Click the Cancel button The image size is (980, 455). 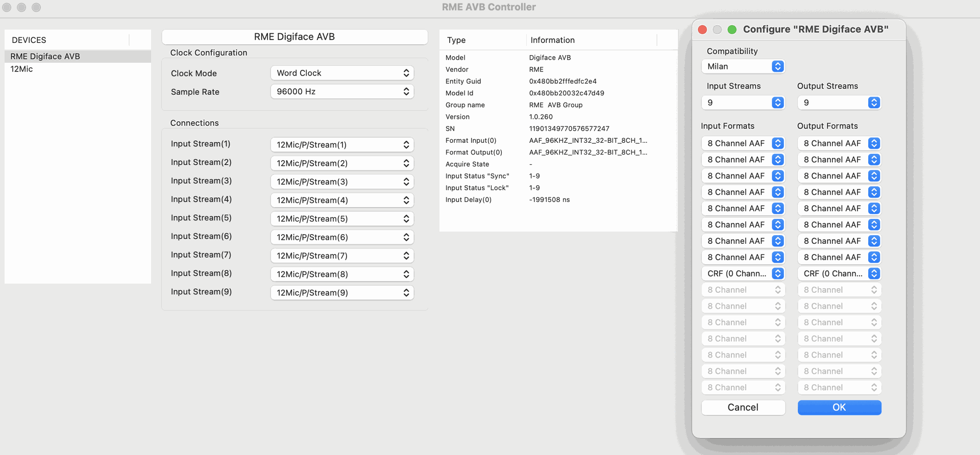click(743, 407)
